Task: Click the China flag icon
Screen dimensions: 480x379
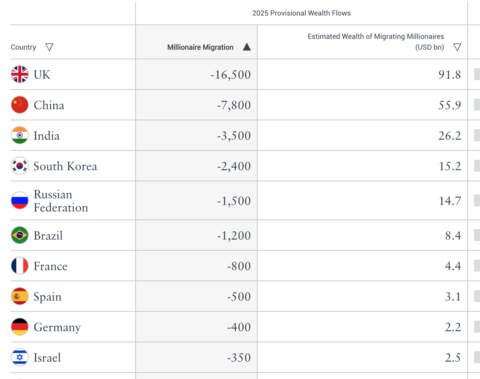Action: point(20,105)
